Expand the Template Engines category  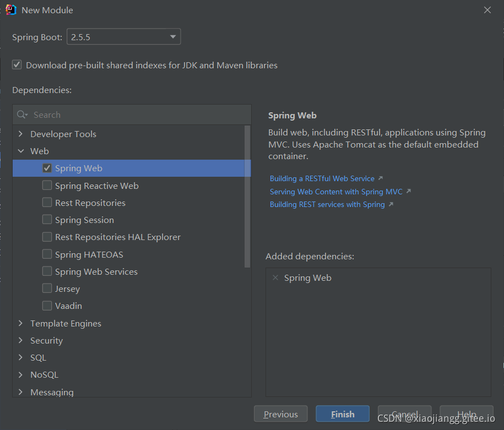(20, 323)
